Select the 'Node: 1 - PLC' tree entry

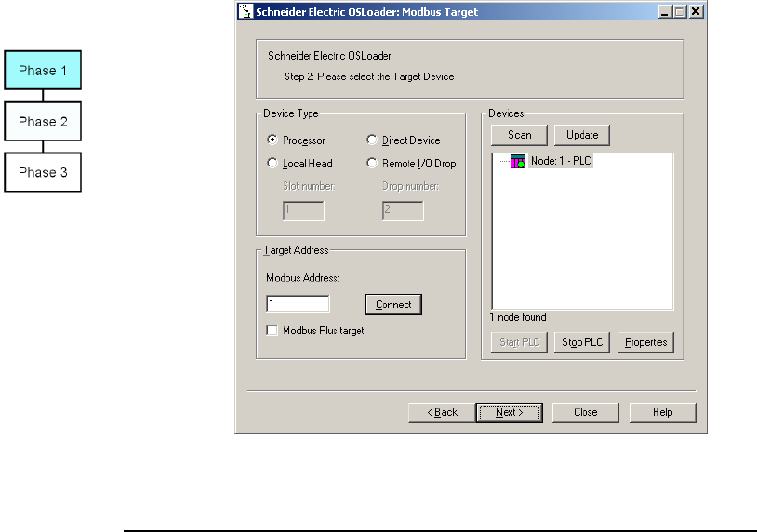coord(561,161)
